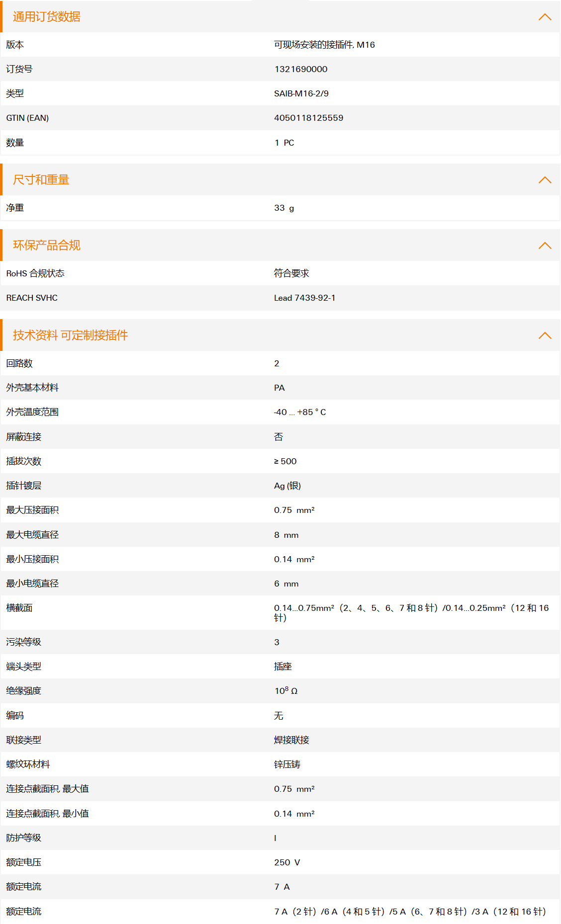Image resolution: width=561 pixels, height=924 pixels.
Task: Click the 最大电缆直径 value 8 mm
Action: (286, 535)
